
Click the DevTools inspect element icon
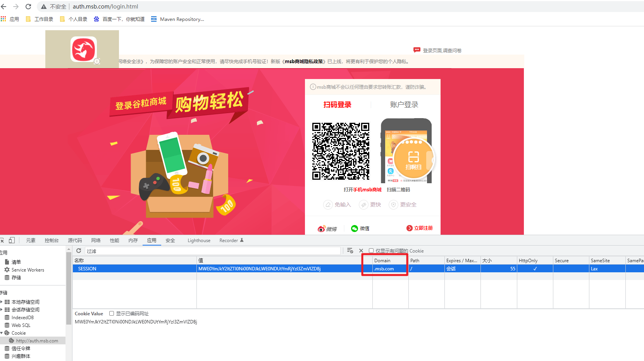click(x=2, y=240)
